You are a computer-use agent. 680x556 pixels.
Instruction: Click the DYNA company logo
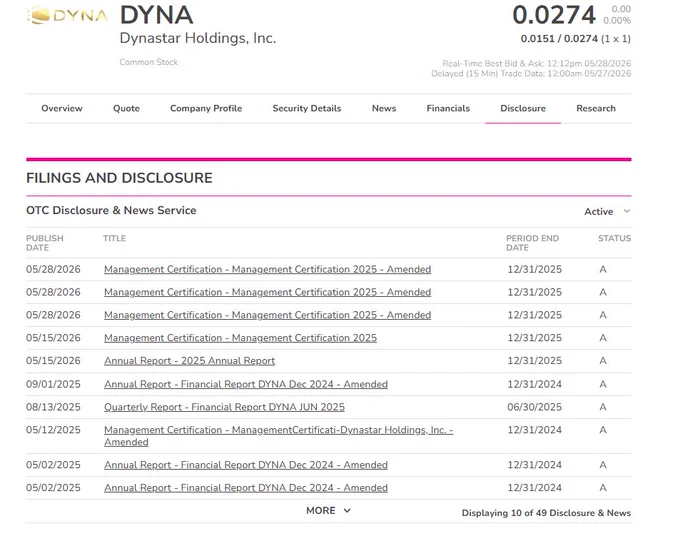click(x=67, y=15)
